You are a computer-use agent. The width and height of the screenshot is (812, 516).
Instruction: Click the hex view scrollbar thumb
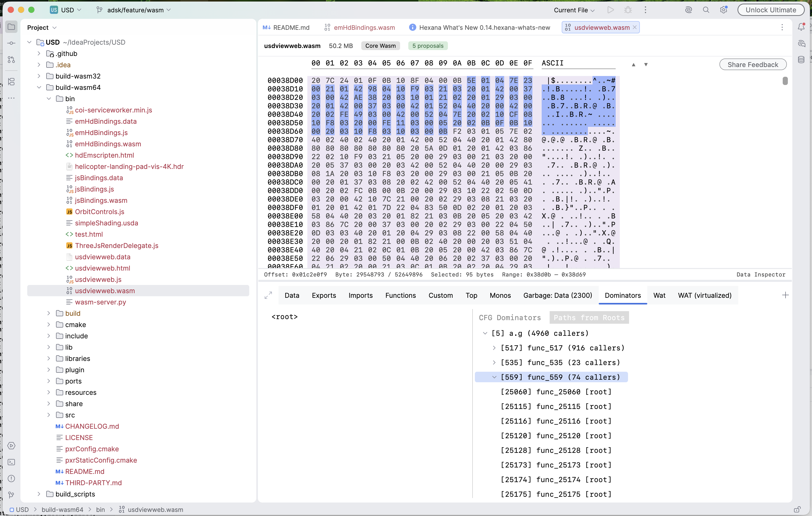[785, 81]
